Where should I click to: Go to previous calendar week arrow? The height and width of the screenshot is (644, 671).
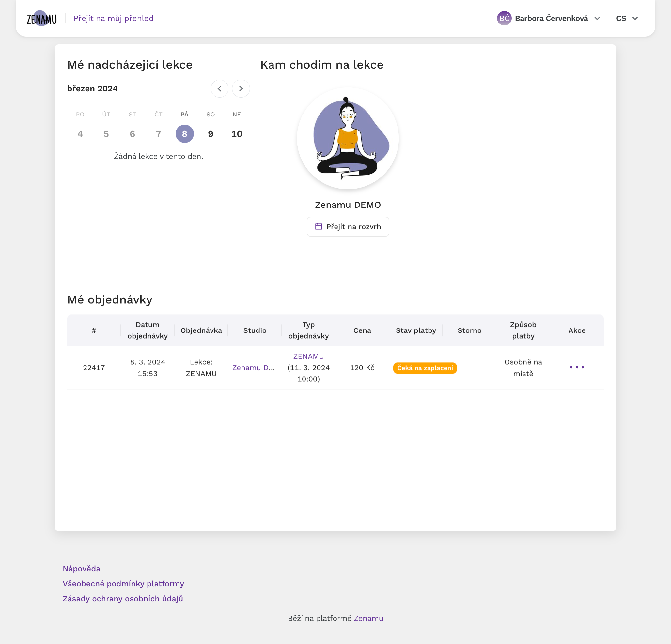click(x=219, y=89)
